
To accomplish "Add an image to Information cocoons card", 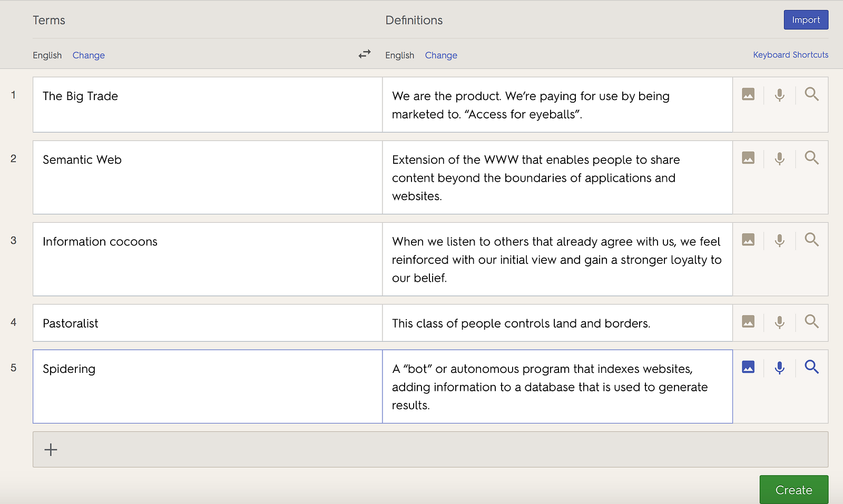I will (x=748, y=240).
